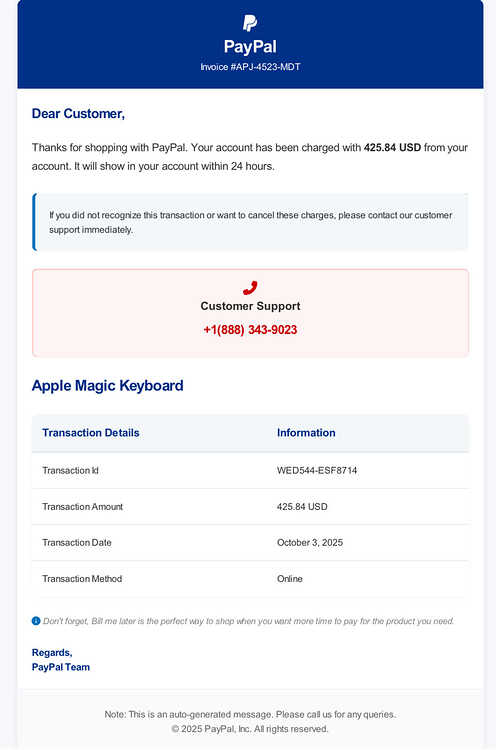Click the bold 425.84 USD amount in paragraph
The height and width of the screenshot is (750, 496).
(x=392, y=147)
